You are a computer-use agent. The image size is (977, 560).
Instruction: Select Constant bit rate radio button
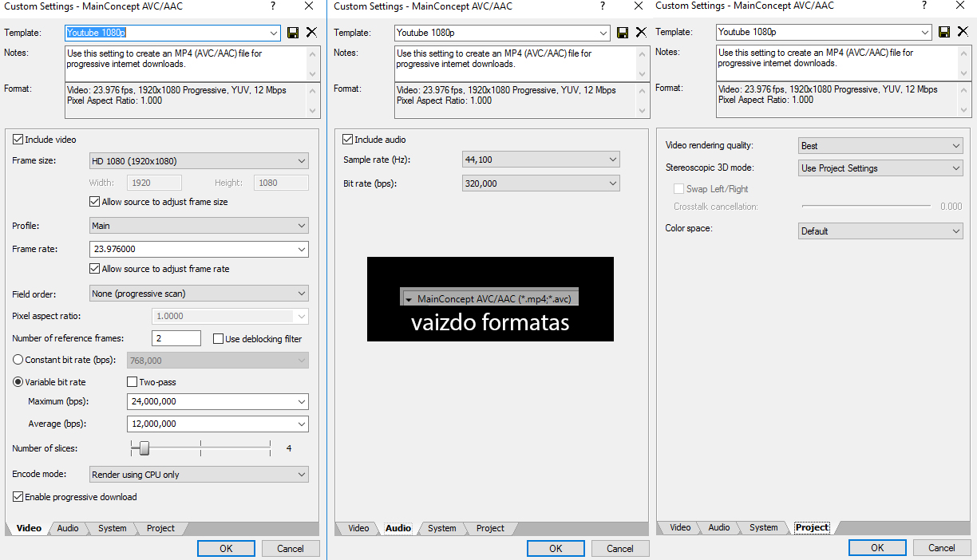(x=18, y=360)
